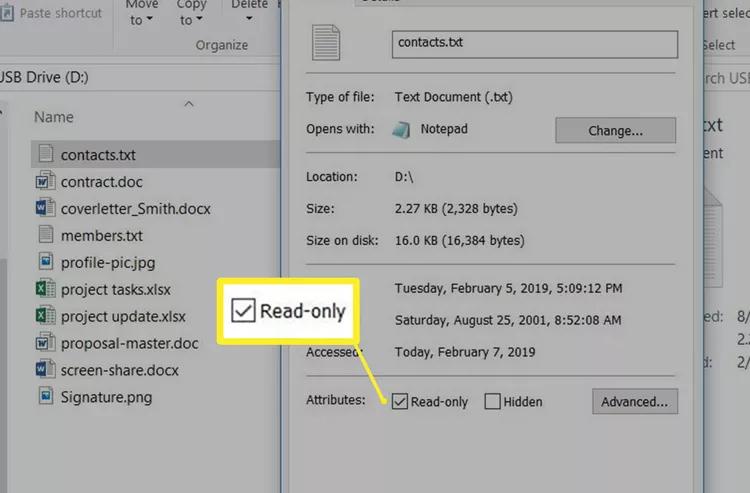Click the project tasks.xlsx Excel icon
750x493 pixels.
tap(45, 288)
